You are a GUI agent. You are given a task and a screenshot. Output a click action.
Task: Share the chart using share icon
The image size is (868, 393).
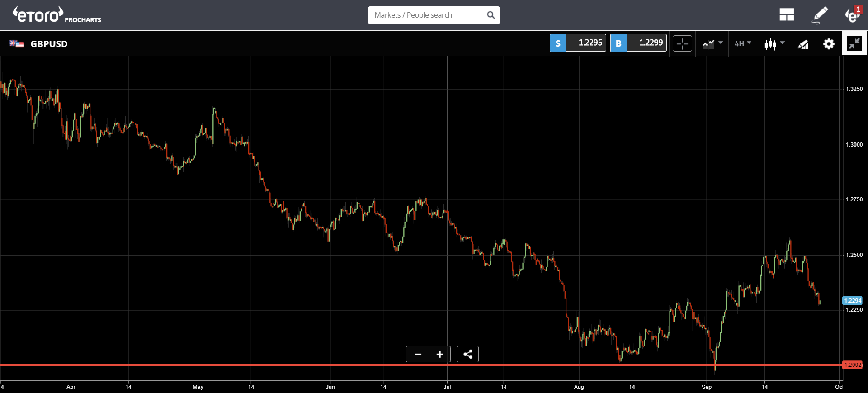(x=467, y=354)
